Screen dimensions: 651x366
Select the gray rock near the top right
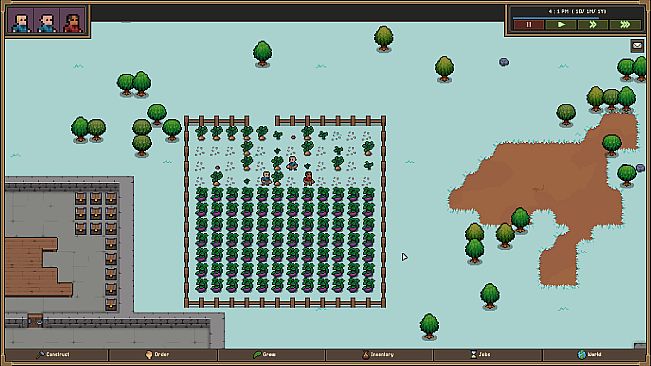pos(504,62)
